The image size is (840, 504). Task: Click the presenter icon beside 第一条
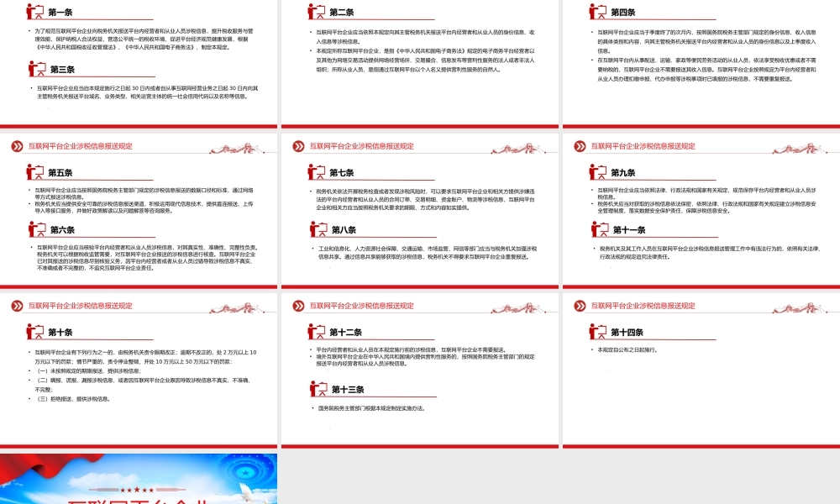[x=35, y=12]
